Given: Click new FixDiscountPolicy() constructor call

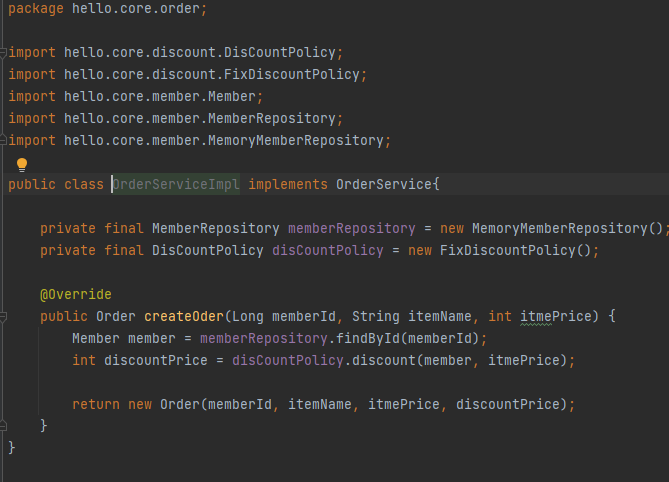Looking at the screenshot, I should coord(500,250).
